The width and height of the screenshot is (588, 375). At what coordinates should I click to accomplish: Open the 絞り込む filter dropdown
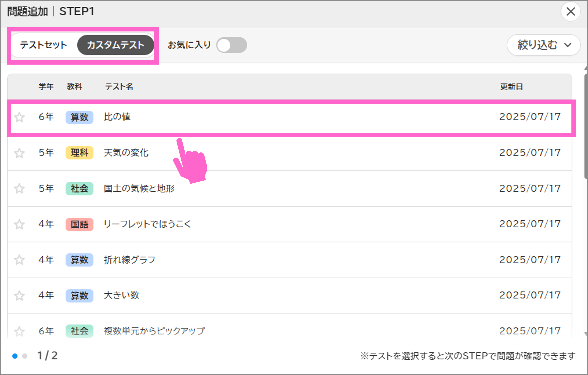pyautogui.click(x=543, y=45)
